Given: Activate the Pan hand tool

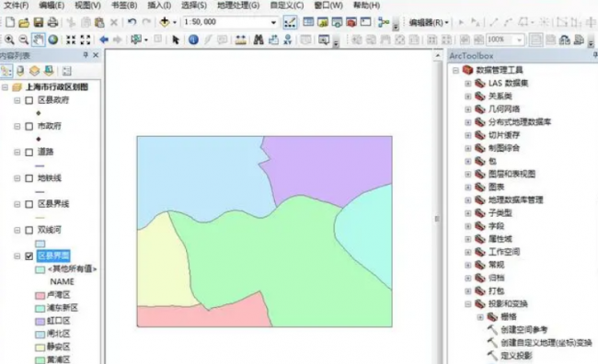Looking at the screenshot, I should tap(38, 40).
